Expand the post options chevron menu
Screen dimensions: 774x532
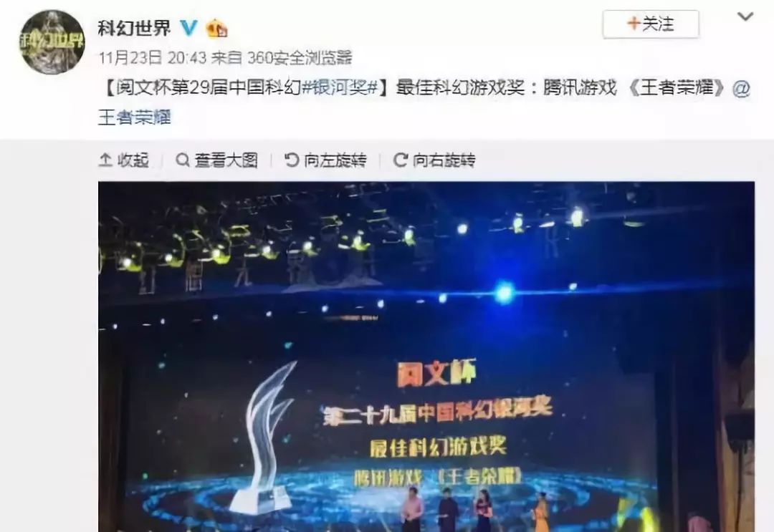point(745,16)
